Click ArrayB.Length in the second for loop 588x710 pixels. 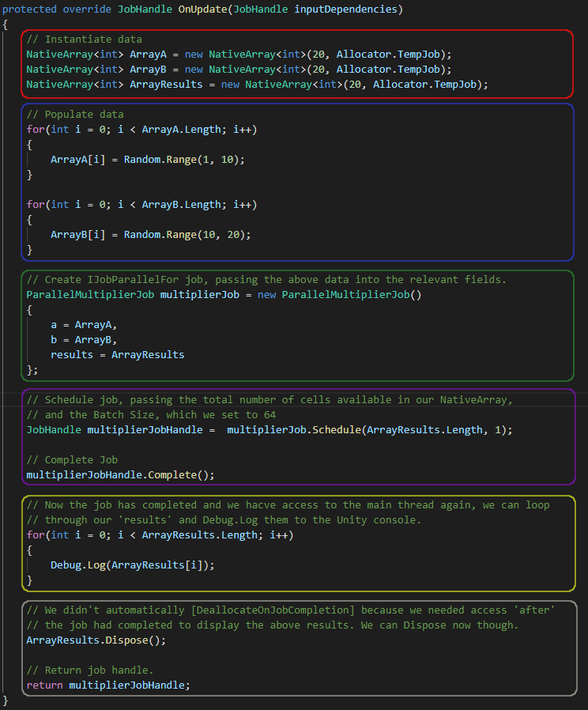181,205
